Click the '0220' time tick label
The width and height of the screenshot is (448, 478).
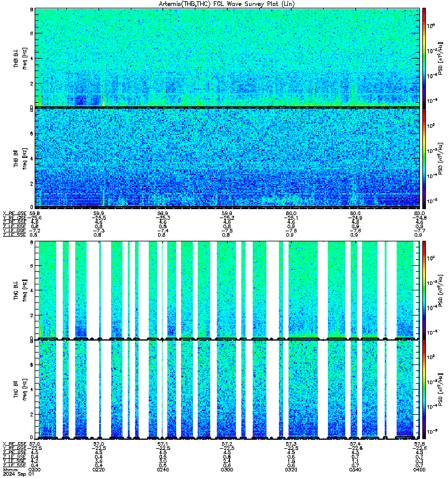point(99,470)
